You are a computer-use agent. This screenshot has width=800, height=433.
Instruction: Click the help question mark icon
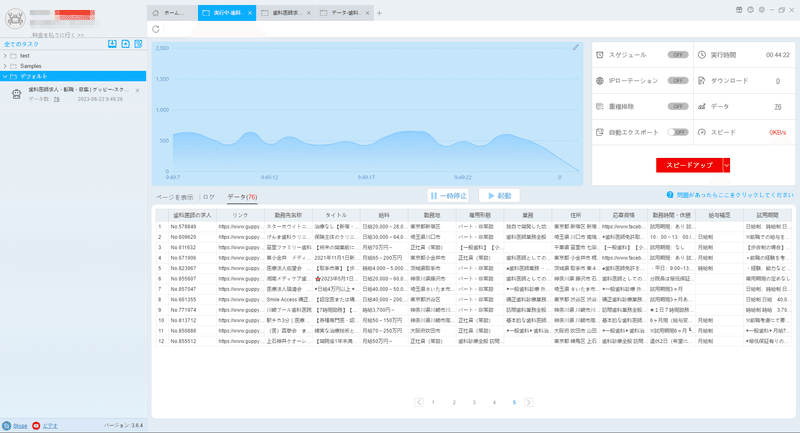coord(670,195)
